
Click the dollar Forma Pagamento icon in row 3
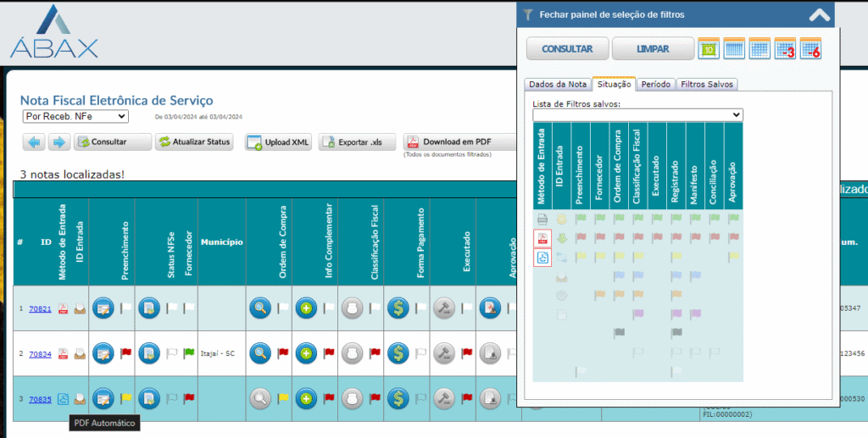(398, 396)
